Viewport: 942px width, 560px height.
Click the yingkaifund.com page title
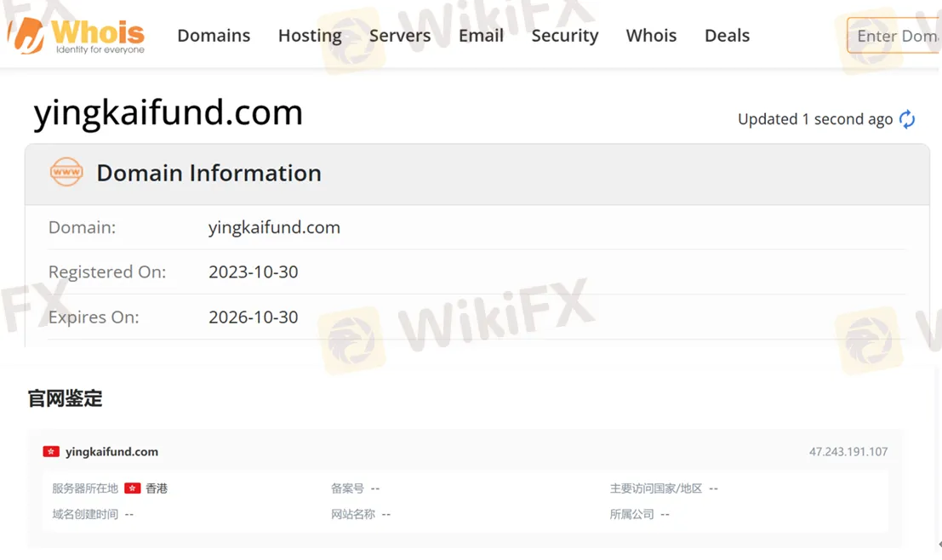tap(168, 113)
